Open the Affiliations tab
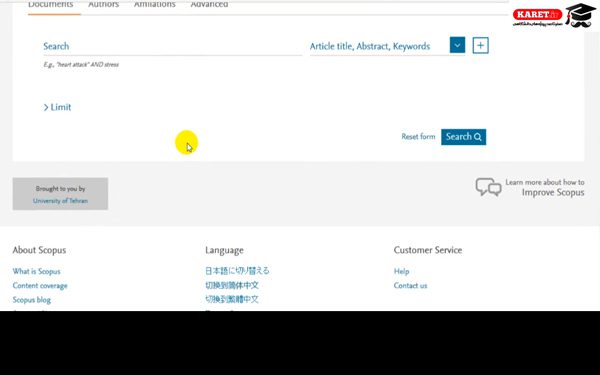600x375 pixels. click(155, 5)
